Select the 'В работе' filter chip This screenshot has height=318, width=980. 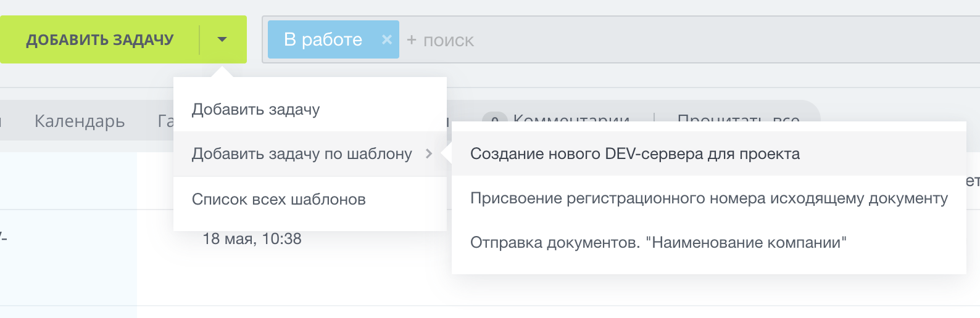coord(323,39)
